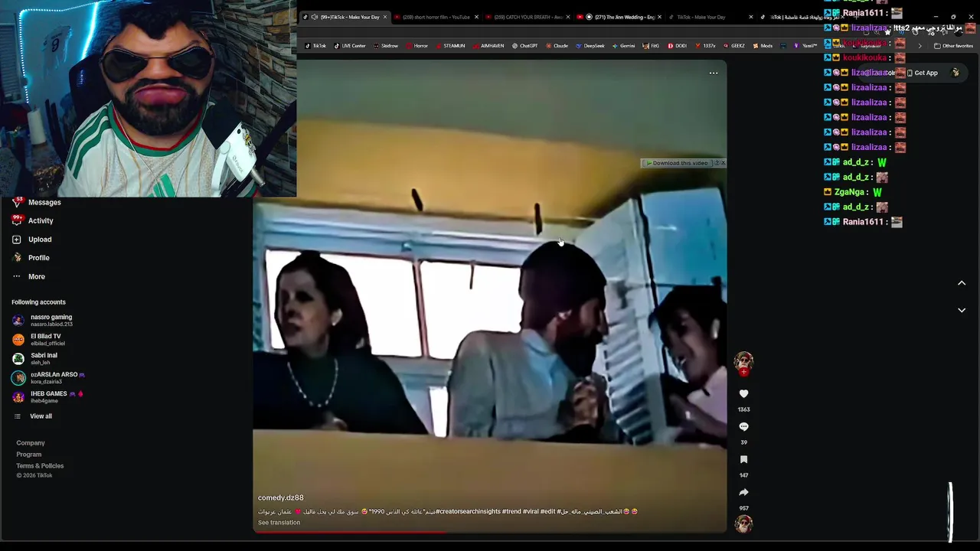The image size is (980, 551).
Task: Open the #trend hashtag in caption
Action: click(x=511, y=511)
